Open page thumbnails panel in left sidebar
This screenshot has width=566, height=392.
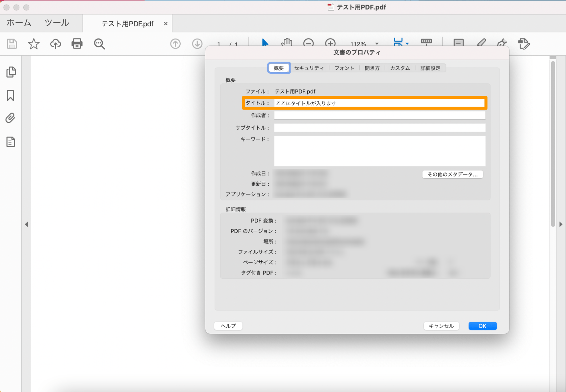click(x=11, y=72)
